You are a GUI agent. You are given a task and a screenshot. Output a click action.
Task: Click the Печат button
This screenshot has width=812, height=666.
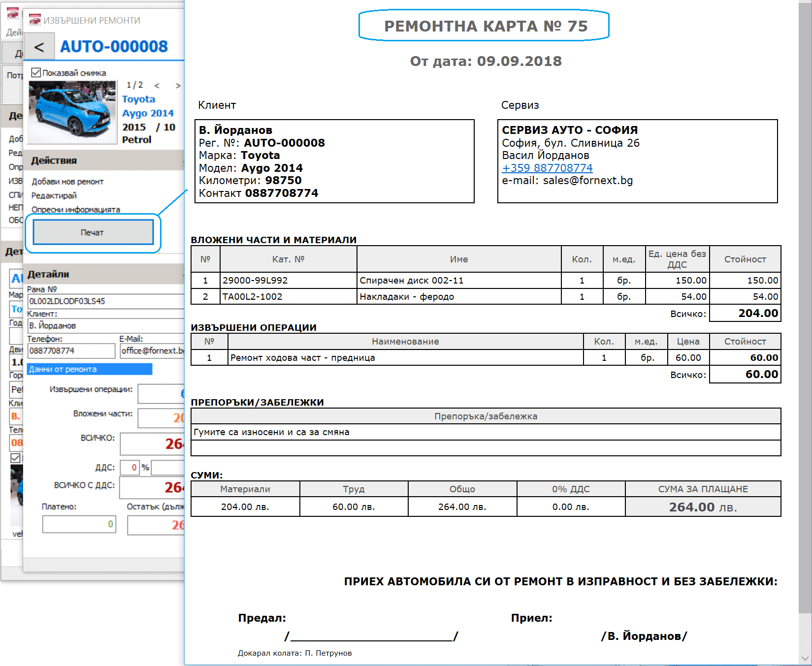(93, 232)
